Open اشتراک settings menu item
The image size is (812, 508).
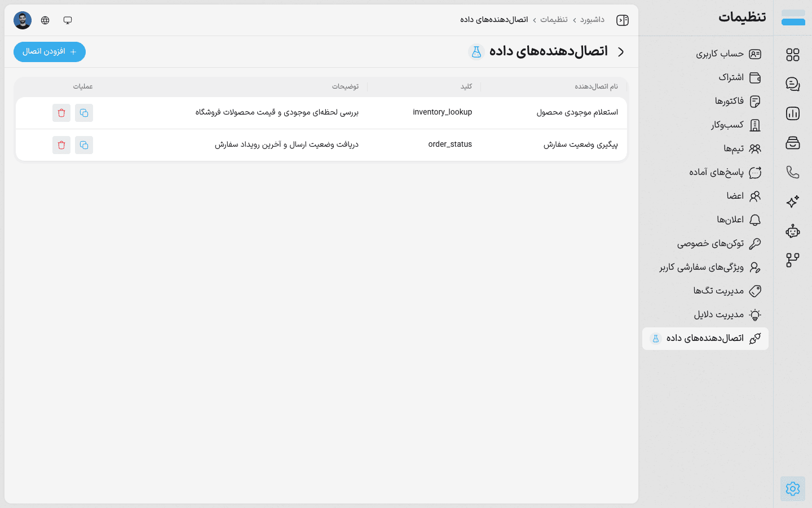tap(705, 77)
